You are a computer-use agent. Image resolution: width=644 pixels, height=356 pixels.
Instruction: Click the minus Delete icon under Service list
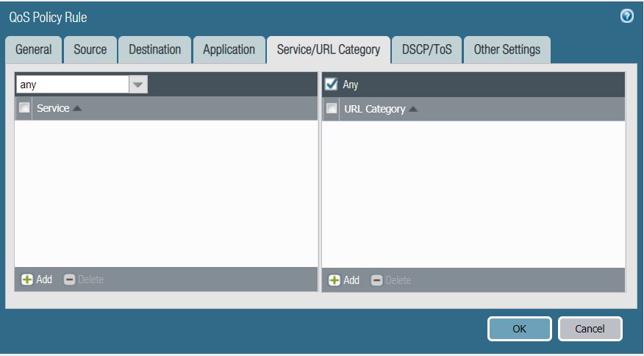point(69,280)
